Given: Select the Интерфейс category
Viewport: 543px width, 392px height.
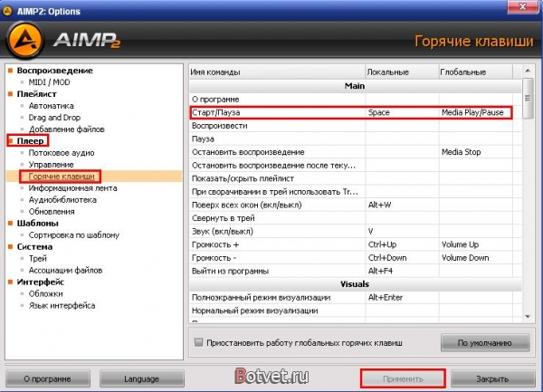Looking at the screenshot, I should 41,282.
